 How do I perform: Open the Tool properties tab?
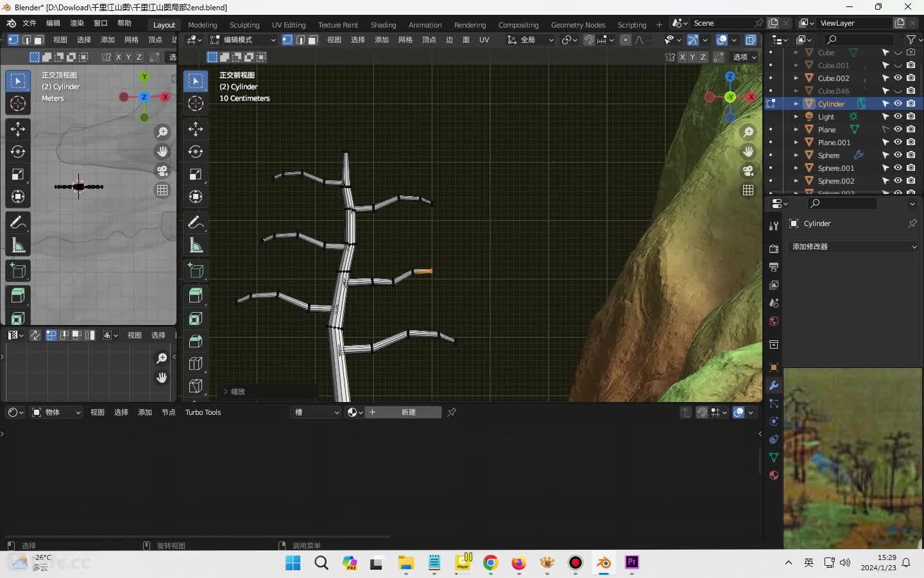(x=774, y=225)
